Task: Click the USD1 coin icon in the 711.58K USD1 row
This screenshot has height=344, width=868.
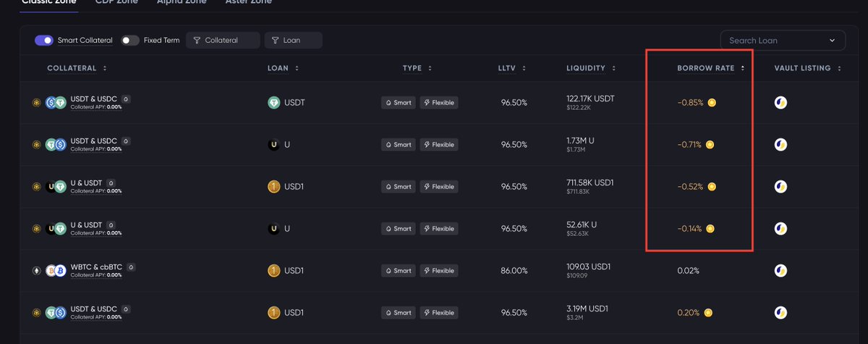Action: pos(273,187)
